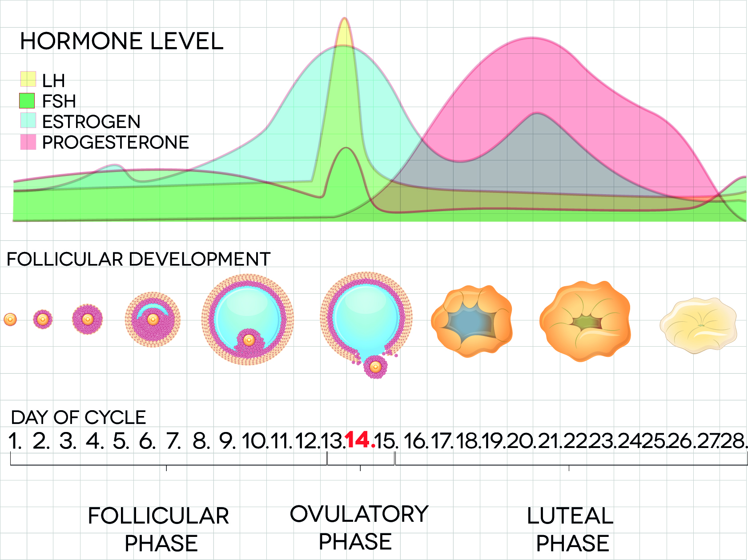Click the large mature follicle with egg inside
The height and width of the screenshot is (560, 748).
[x=248, y=318]
